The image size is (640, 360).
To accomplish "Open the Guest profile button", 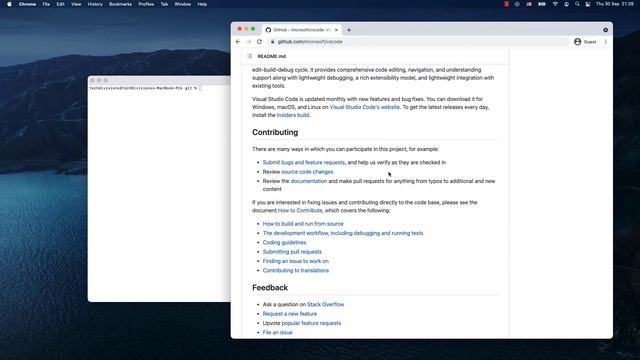I will tap(585, 42).
